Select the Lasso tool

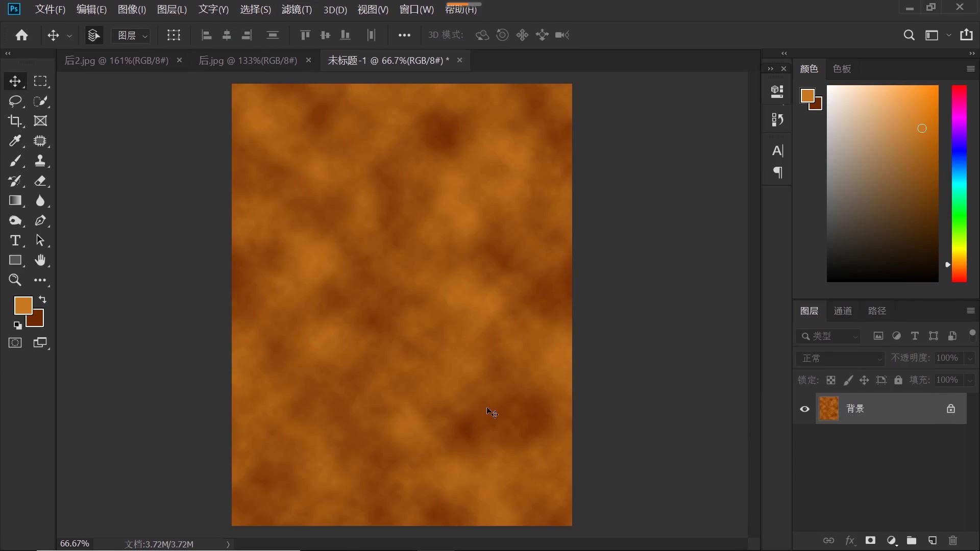15,101
